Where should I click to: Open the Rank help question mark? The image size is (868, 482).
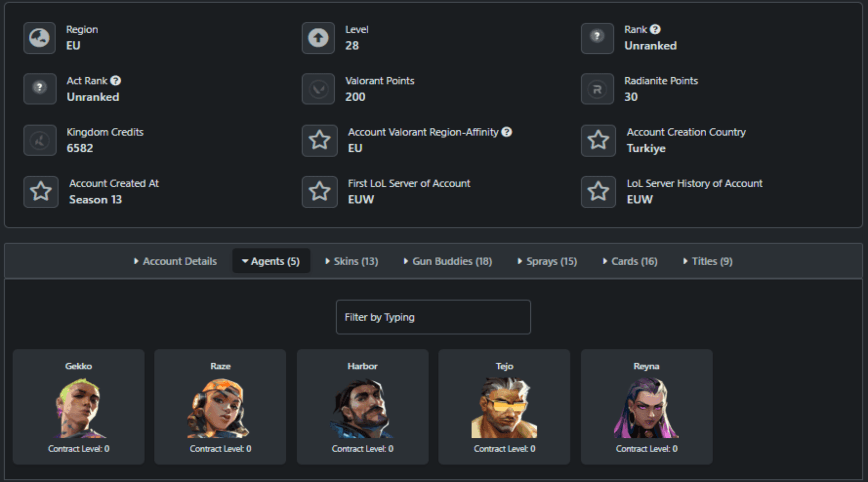click(x=655, y=29)
